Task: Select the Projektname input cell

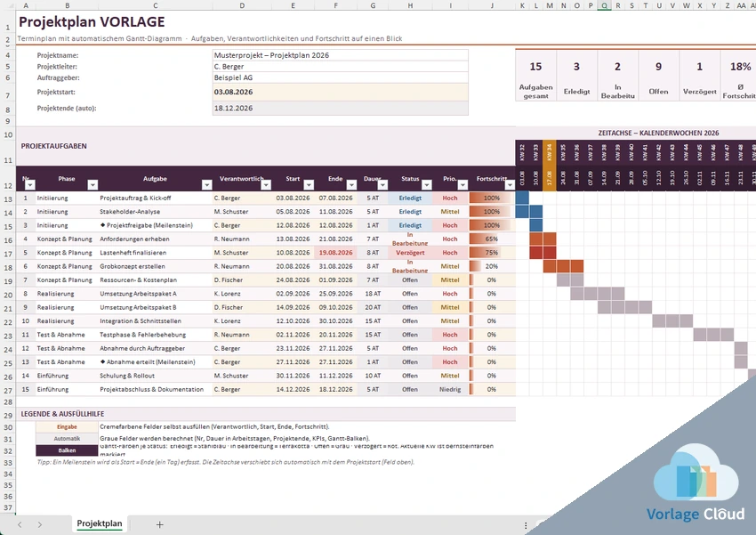Action: point(341,55)
